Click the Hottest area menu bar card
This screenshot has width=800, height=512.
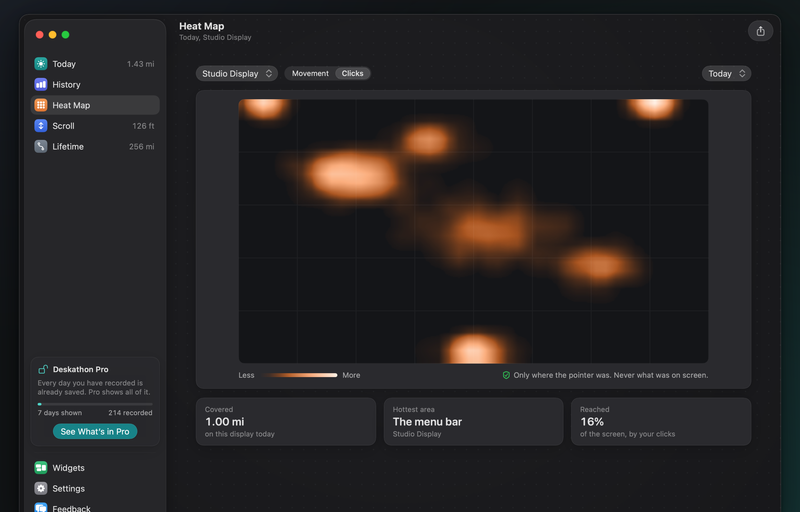473,422
